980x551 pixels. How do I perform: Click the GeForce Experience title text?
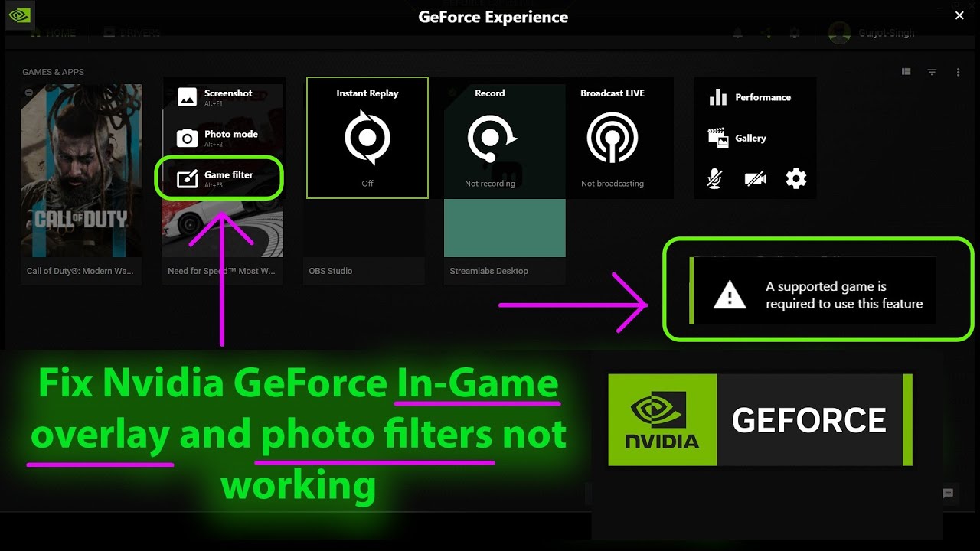pyautogui.click(x=493, y=17)
